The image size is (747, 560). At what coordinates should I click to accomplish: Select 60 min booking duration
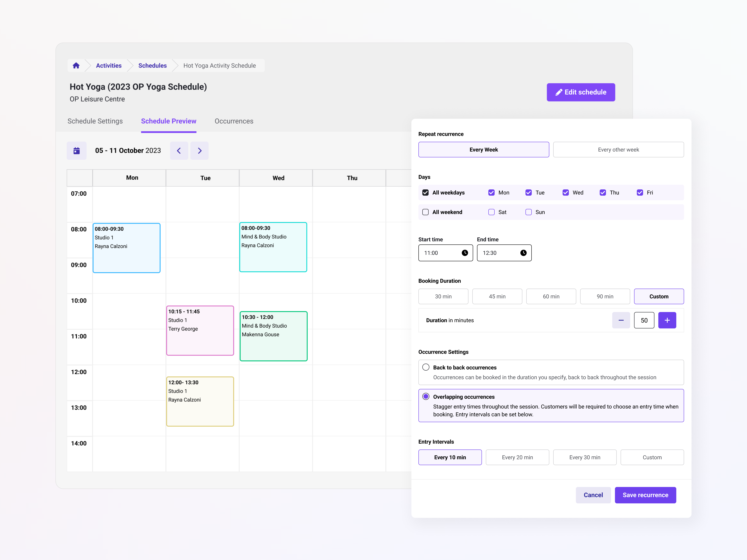click(551, 296)
